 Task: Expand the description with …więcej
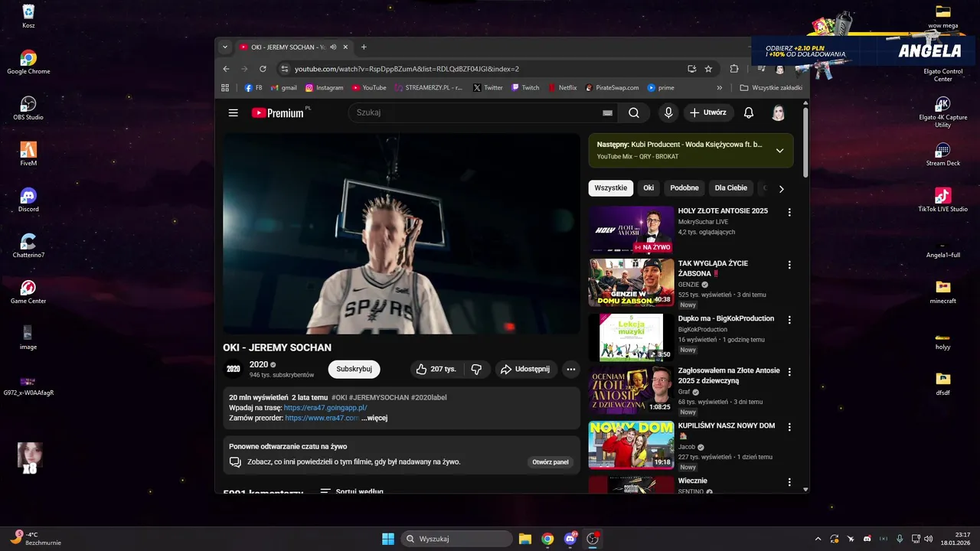click(x=374, y=418)
